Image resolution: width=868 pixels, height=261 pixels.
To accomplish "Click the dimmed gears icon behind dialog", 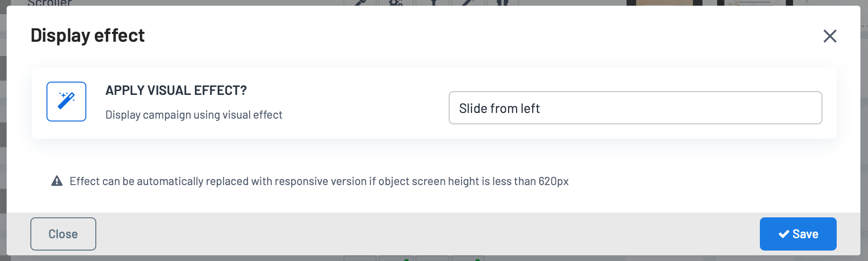I will click(396, 2).
